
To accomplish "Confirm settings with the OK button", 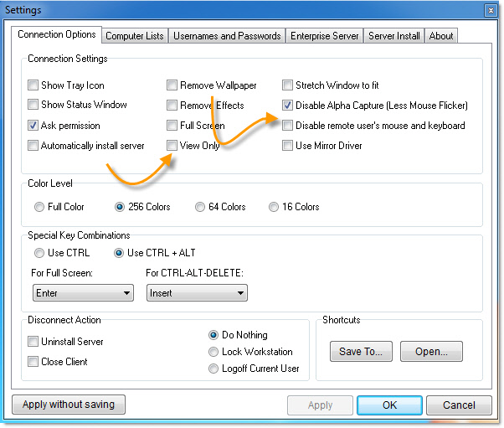I will tap(389, 405).
